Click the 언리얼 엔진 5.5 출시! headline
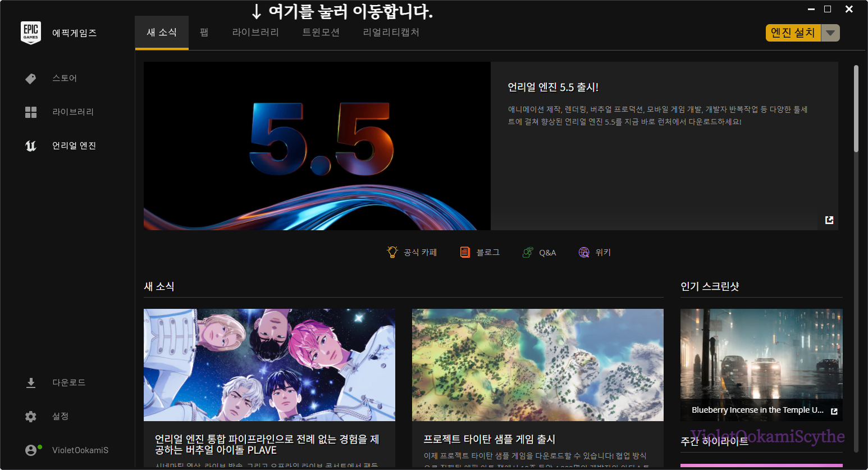This screenshot has width=868, height=470. (553, 88)
